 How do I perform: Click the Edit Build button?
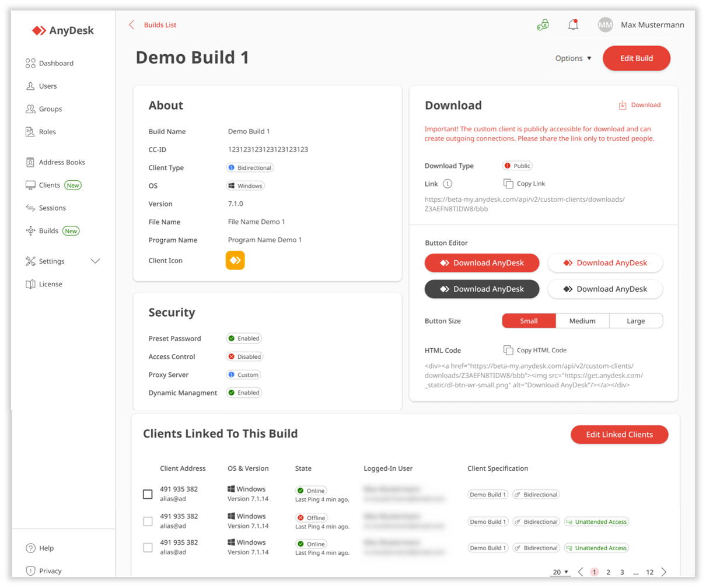(636, 58)
